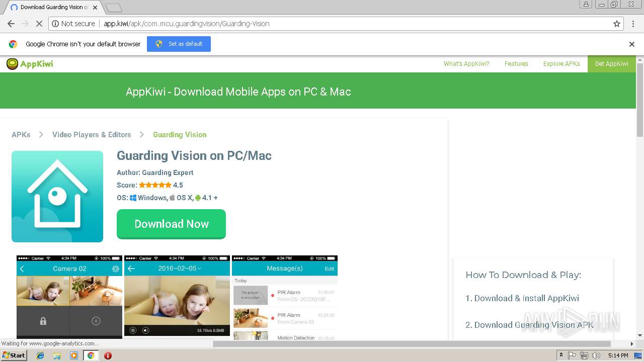Click the red antivirus taskbar icon

[x=108, y=355]
